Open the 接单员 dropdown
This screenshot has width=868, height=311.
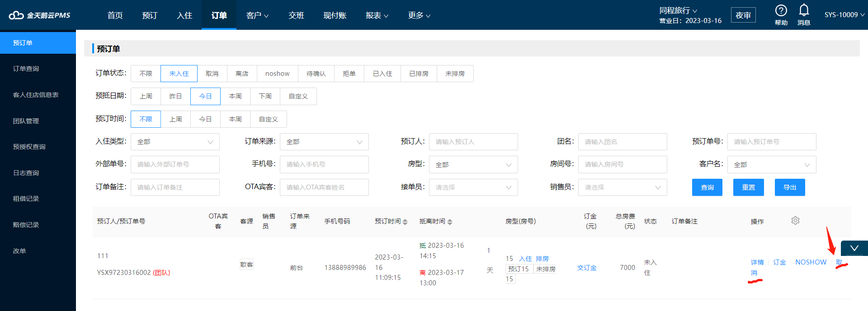473,187
